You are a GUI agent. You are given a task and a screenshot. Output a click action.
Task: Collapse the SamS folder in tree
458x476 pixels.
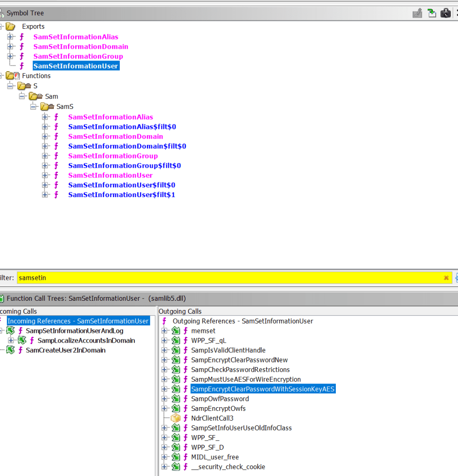point(33,107)
